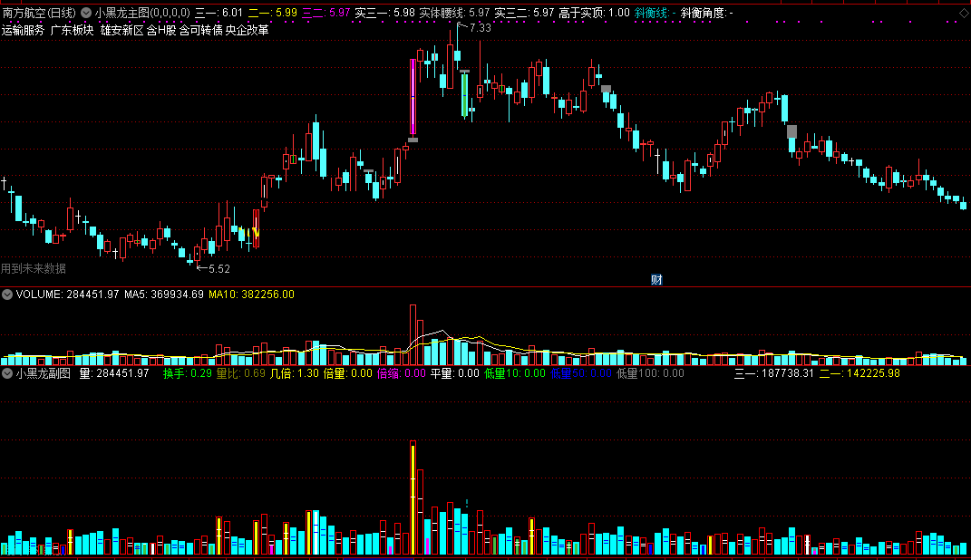Screen dimensions: 971x560
Task: Click the yellow MA10: 382256.00 readout
Action: point(251,294)
